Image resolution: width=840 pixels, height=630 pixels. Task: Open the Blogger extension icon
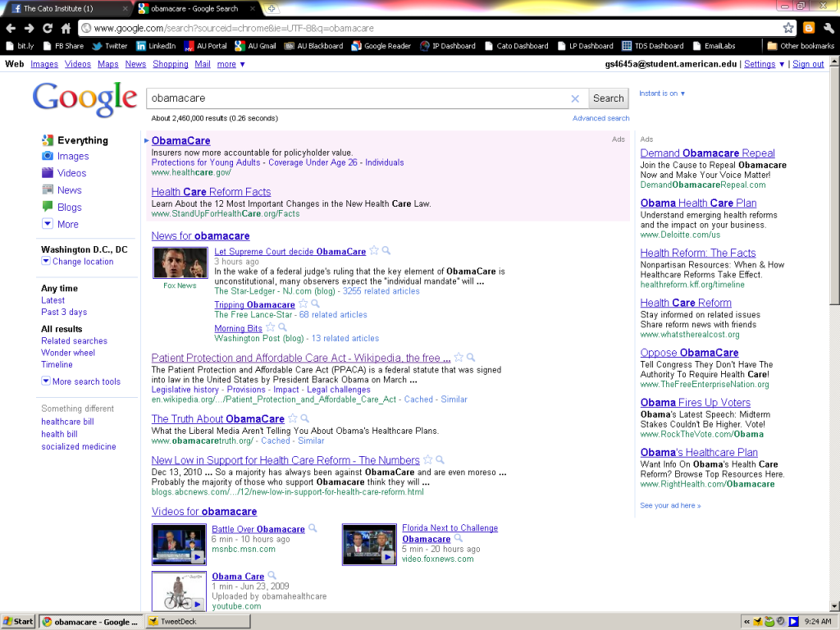point(808,28)
